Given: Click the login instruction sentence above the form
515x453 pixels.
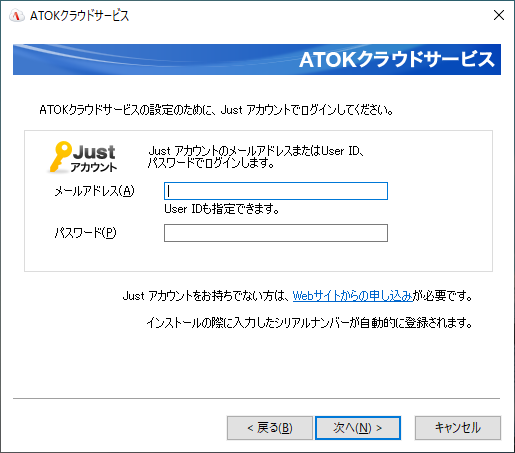Looking at the screenshot, I should point(216,110).
